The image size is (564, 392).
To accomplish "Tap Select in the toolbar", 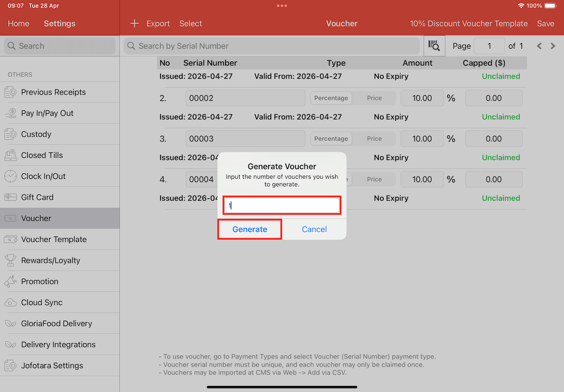I will pyautogui.click(x=190, y=23).
